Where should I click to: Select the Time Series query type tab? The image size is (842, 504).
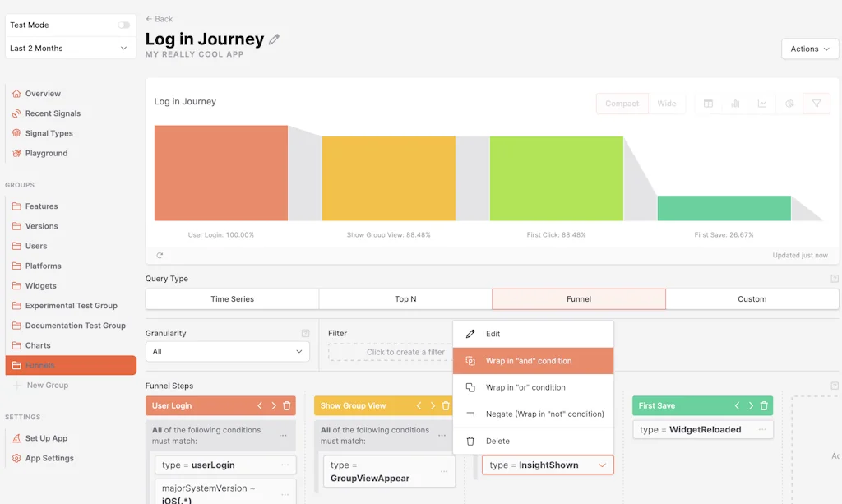(x=232, y=299)
